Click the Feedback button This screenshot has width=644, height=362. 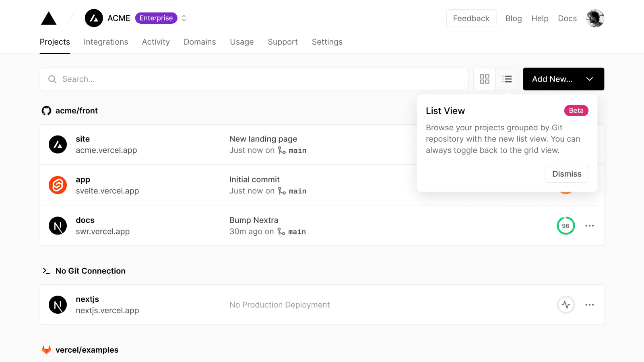click(471, 19)
